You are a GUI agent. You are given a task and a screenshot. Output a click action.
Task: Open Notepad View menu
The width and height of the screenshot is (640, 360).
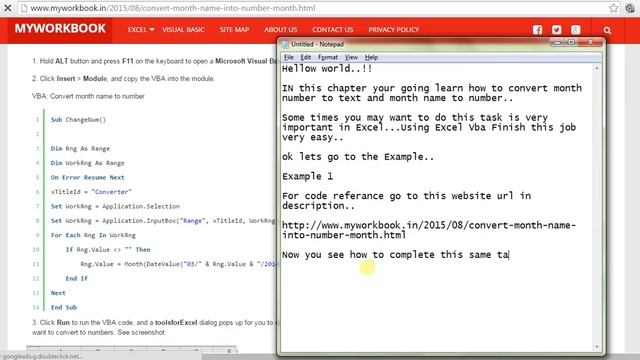[x=351, y=57]
